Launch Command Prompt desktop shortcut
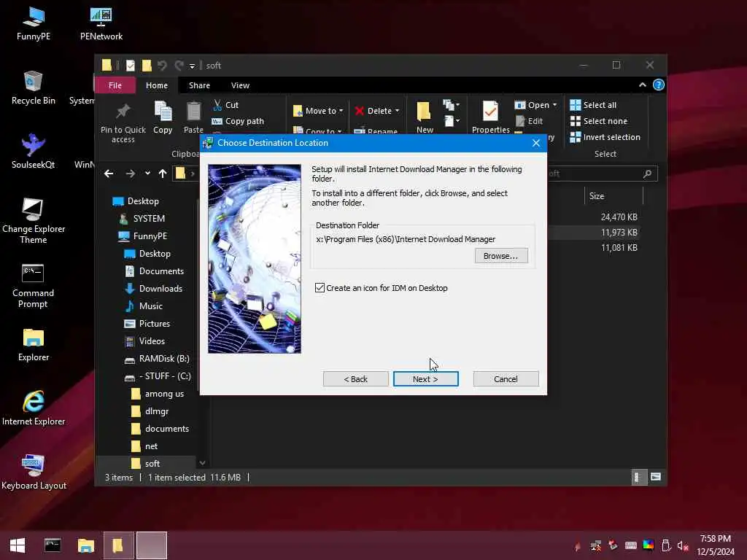Image resolution: width=747 pixels, height=560 pixels. click(33, 286)
